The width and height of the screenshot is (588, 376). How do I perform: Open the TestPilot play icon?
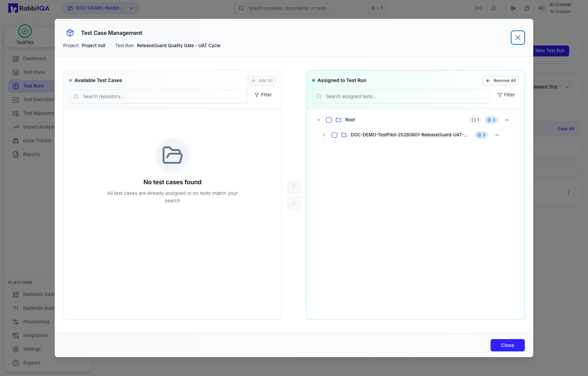click(x=25, y=31)
